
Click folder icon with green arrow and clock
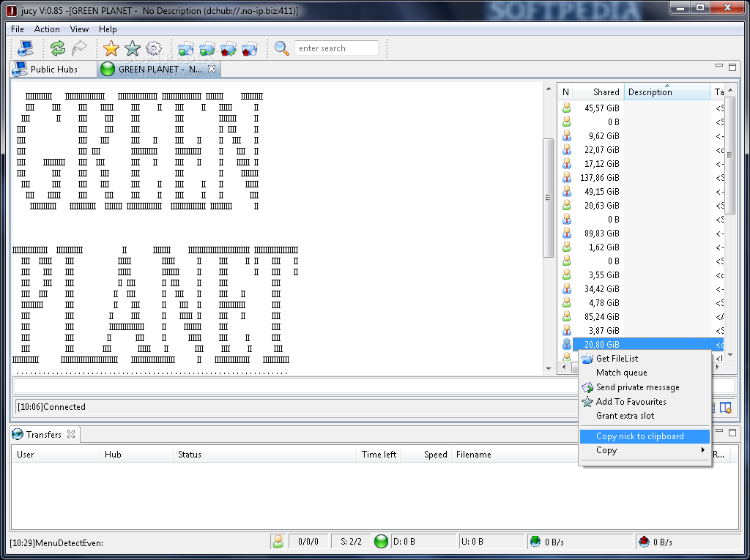[x=186, y=49]
